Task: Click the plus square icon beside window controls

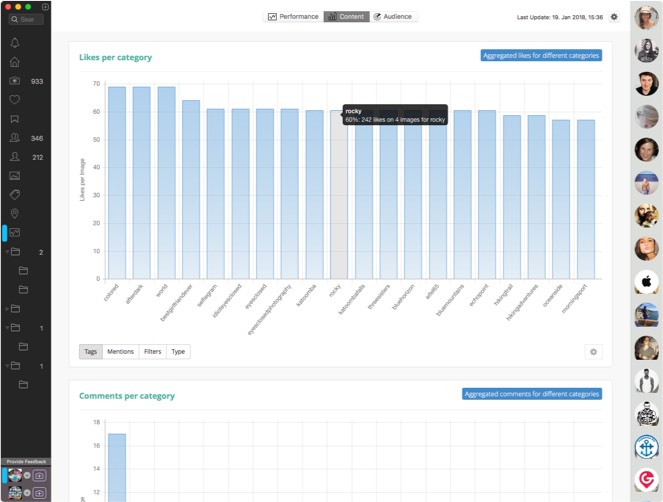Action: click(x=45, y=7)
